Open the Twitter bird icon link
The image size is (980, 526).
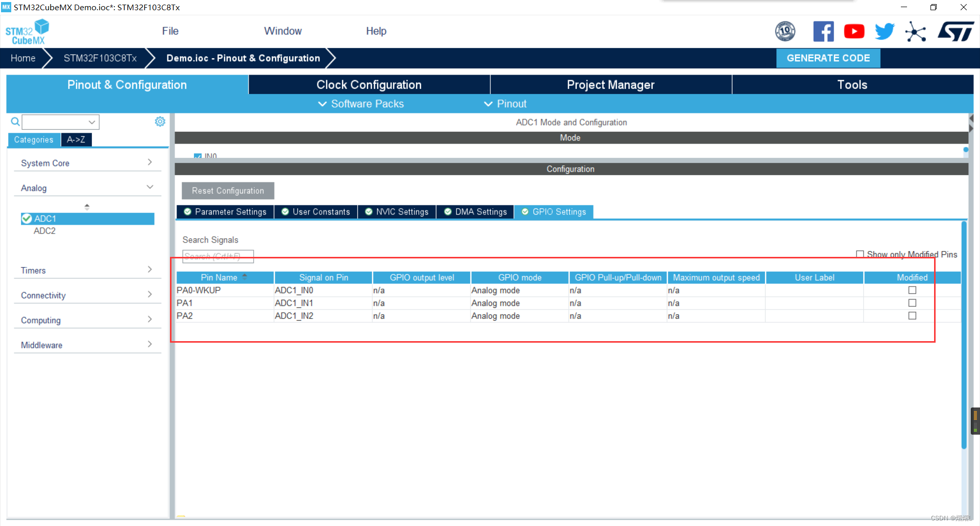(x=885, y=32)
